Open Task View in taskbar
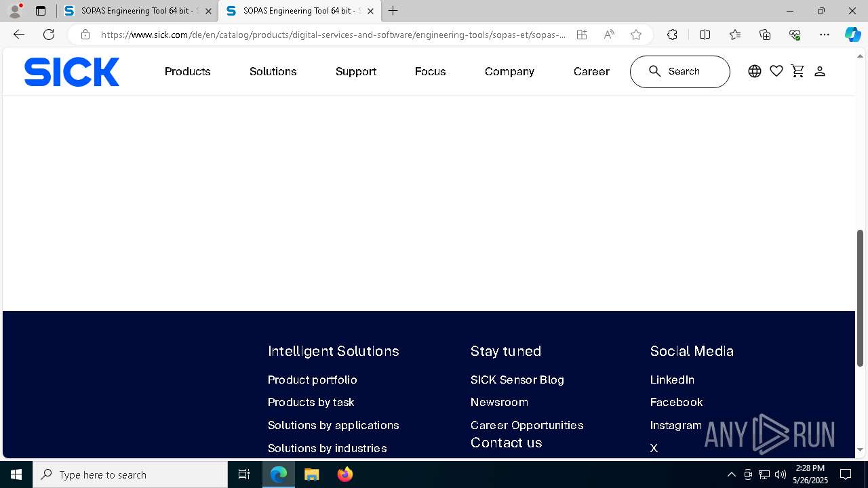This screenshot has height=488, width=868. [244, 474]
